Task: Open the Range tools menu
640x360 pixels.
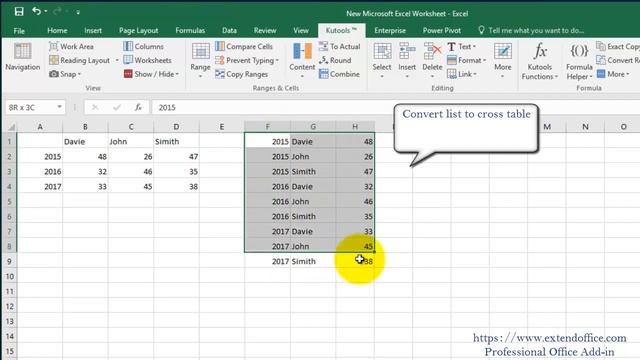Action: (200, 60)
